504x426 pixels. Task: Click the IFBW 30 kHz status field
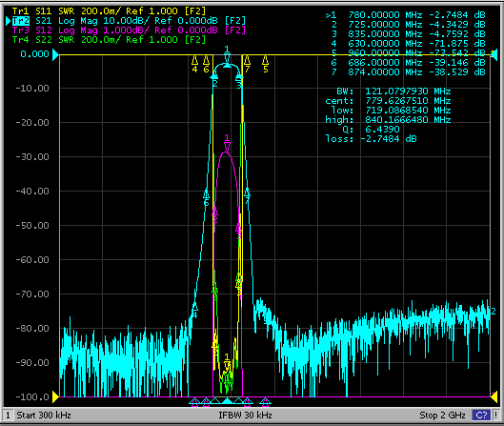pos(245,416)
